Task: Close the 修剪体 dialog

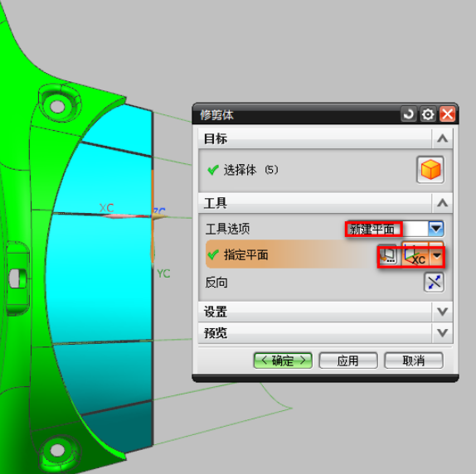Action: pos(448,114)
